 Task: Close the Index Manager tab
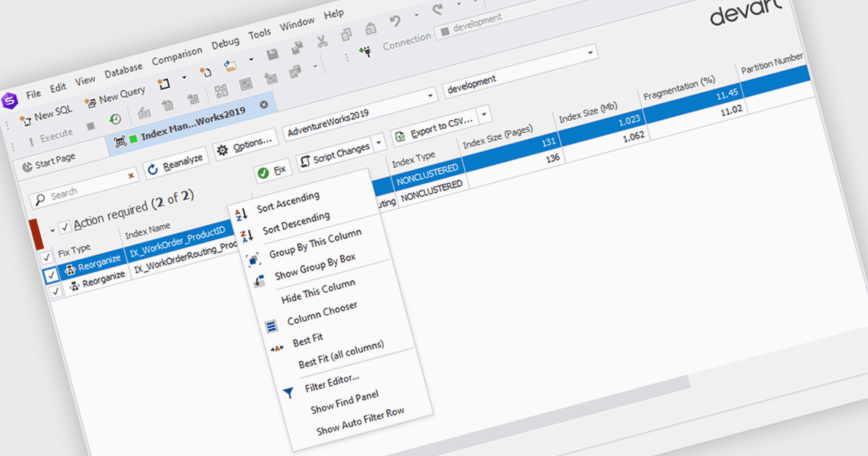point(263,105)
